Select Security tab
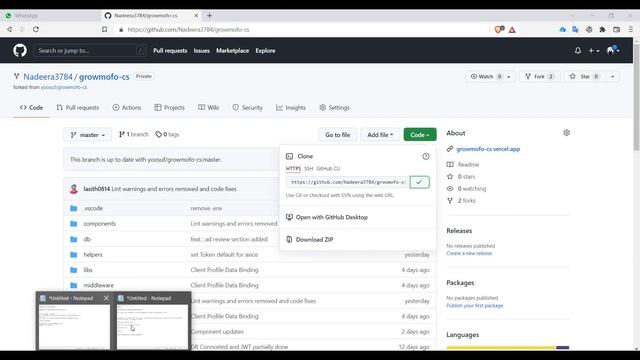 point(247,107)
